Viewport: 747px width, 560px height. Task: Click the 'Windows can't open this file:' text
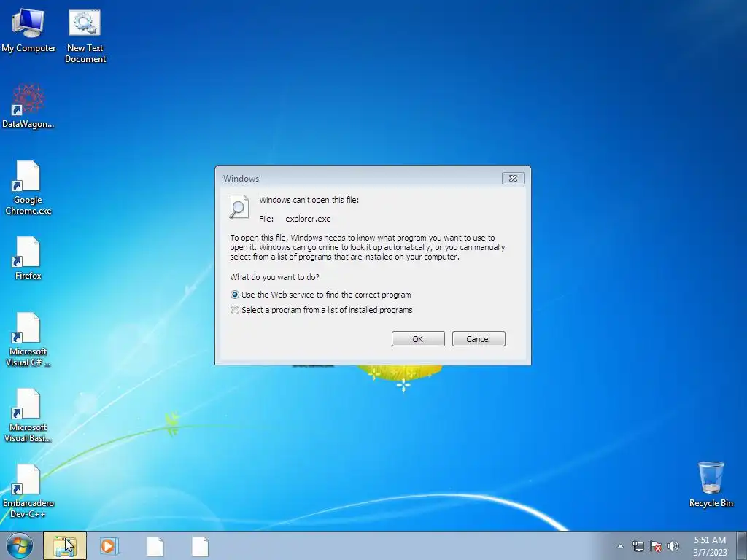(x=309, y=200)
